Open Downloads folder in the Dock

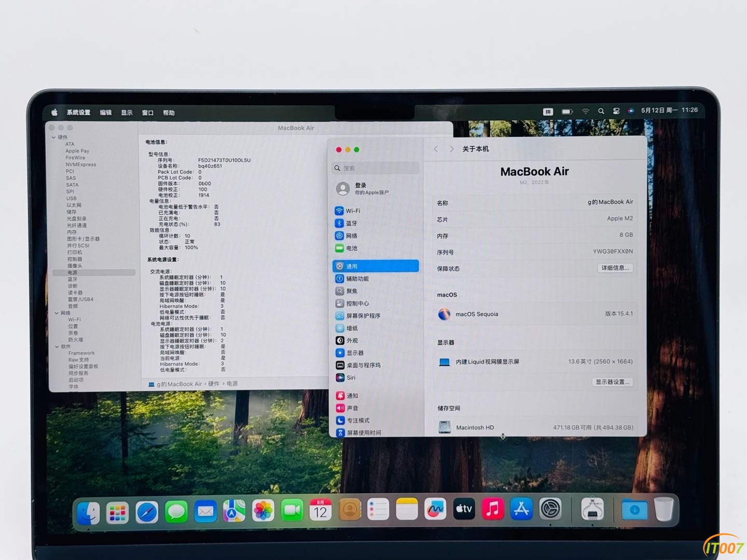point(634,510)
